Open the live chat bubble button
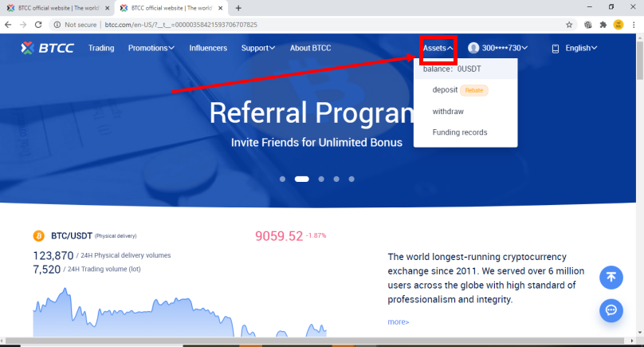Image resolution: width=644 pixels, height=347 pixels. click(611, 310)
